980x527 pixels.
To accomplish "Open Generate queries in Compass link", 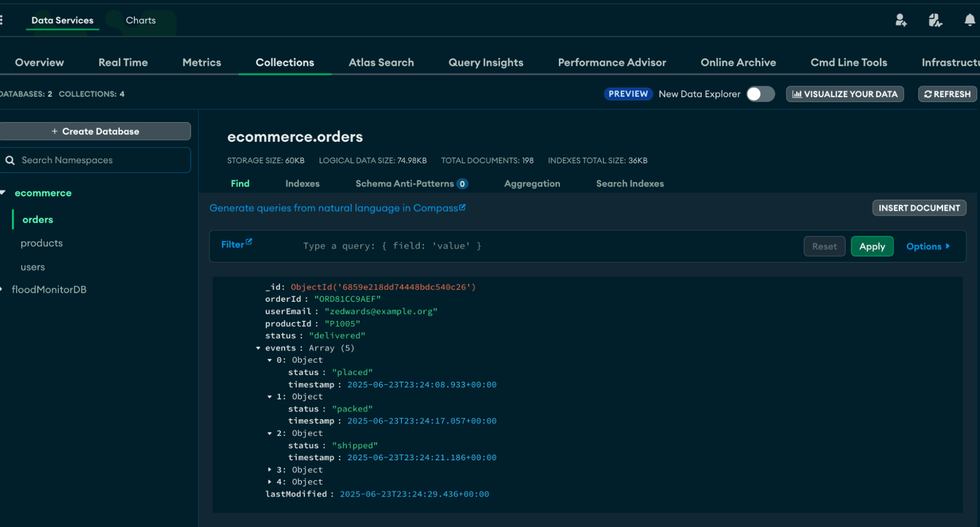I will (337, 208).
